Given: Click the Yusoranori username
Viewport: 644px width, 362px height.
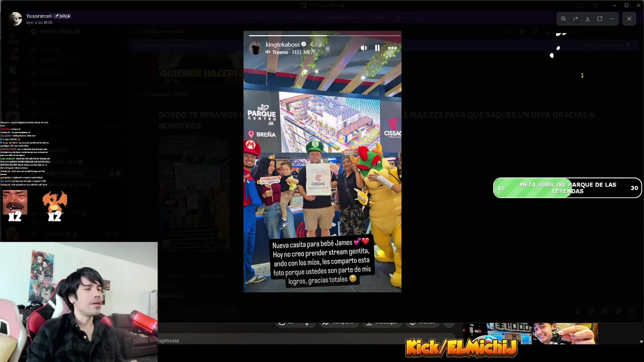Looking at the screenshot, I should (38, 16).
